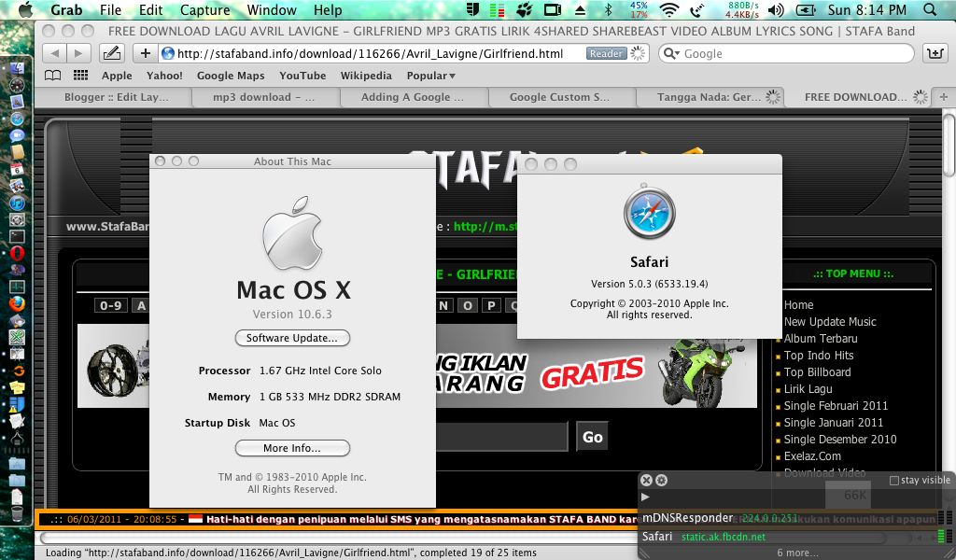956x560 pixels.
Task: Open the YouTube bookmark
Action: pos(302,76)
